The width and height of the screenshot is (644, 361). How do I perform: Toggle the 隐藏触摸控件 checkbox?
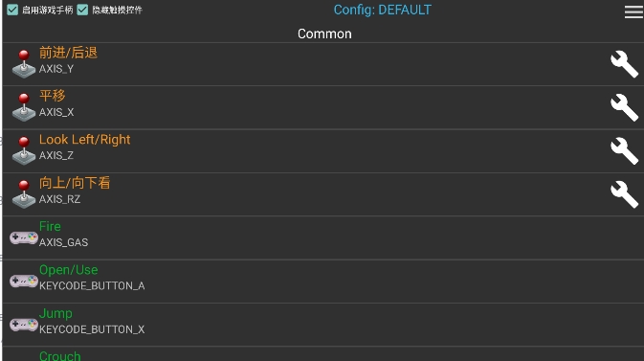point(82,10)
